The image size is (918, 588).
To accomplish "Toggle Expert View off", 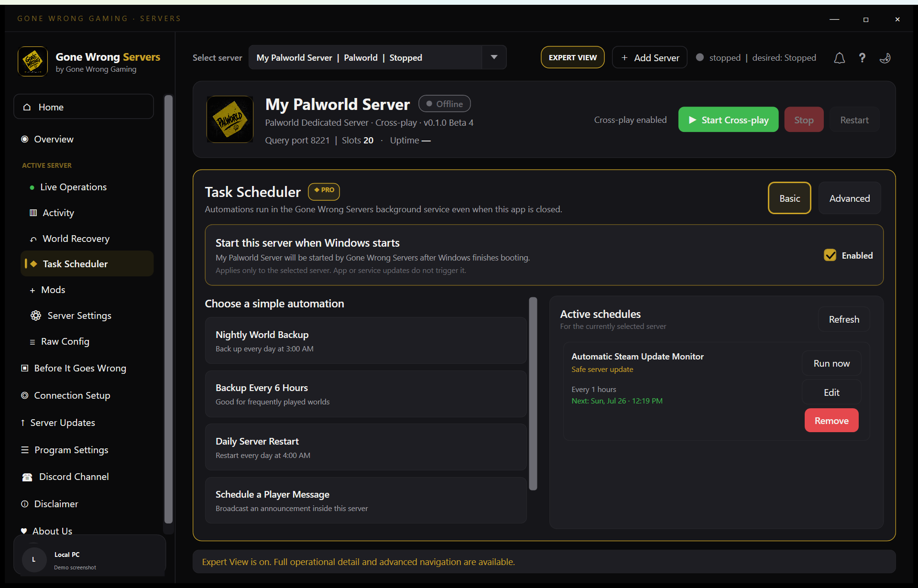I will 573,57.
